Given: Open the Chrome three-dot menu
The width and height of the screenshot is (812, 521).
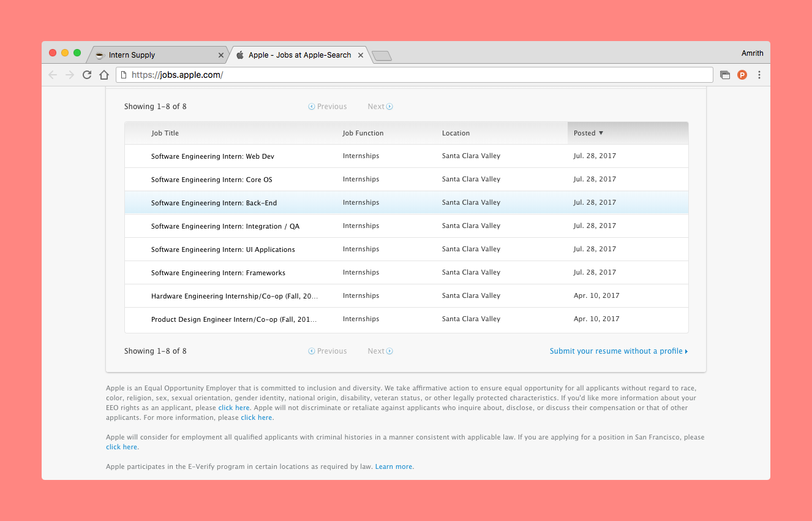Looking at the screenshot, I should pos(759,75).
